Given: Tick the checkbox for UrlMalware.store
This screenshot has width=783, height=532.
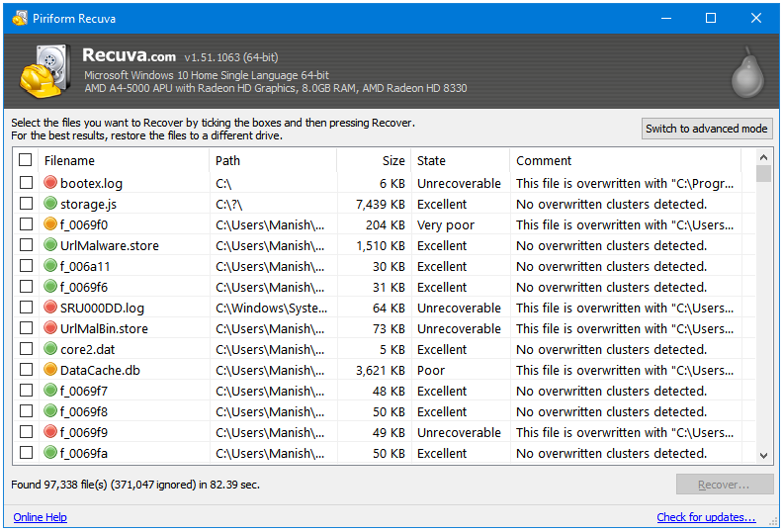Looking at the screenshot, I should tap(26, 245).
